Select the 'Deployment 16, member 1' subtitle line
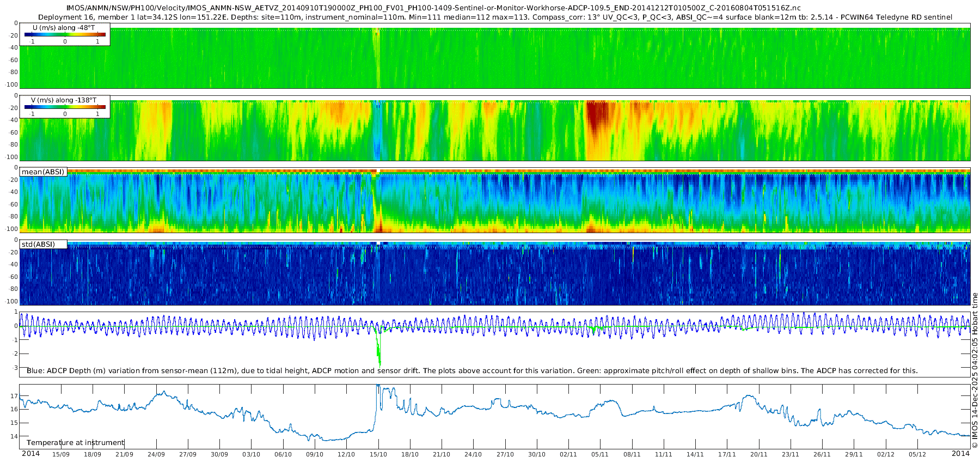 click(495, 17)
